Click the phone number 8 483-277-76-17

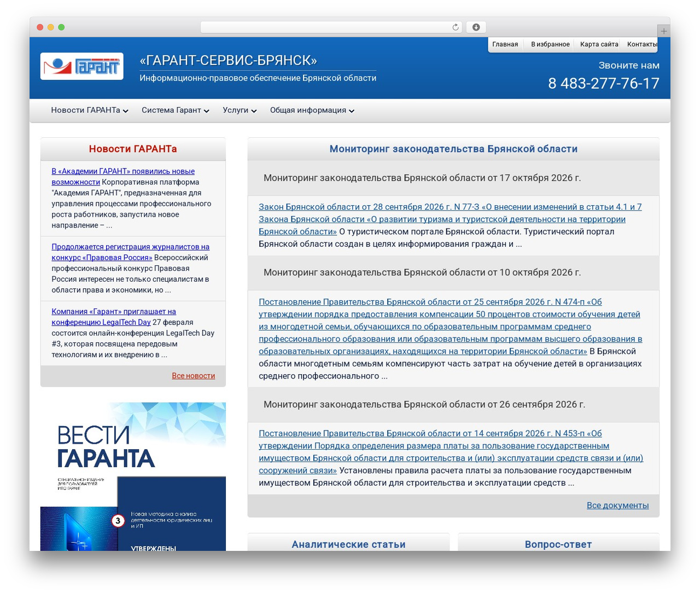[x=604, y=83]
